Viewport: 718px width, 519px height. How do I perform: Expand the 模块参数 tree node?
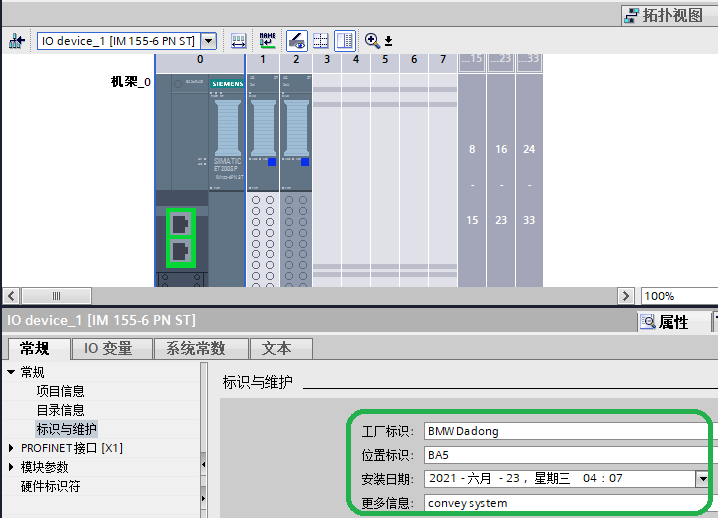(x=11, y=467)
